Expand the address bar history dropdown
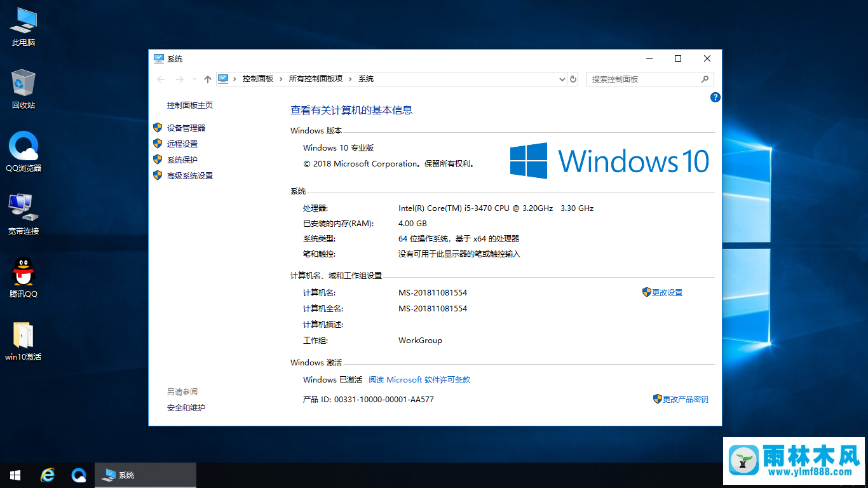868x488 pixels. 562,79
